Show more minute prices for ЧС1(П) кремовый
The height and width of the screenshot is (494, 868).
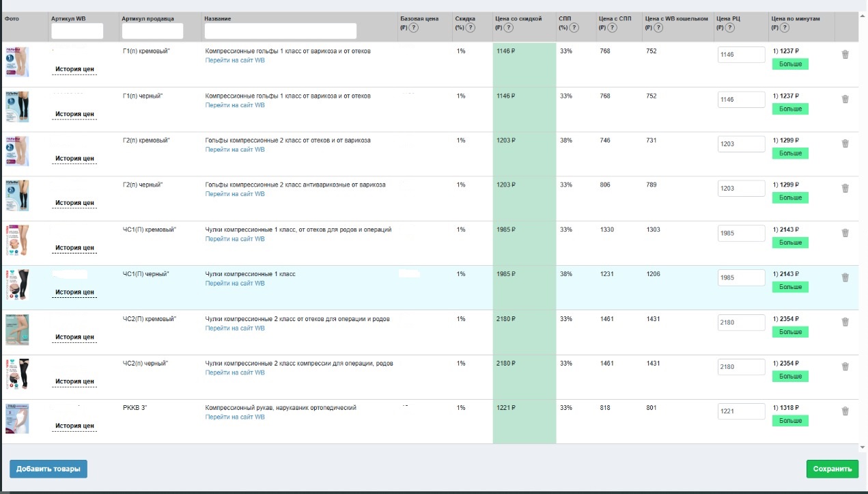coord(790,243)
